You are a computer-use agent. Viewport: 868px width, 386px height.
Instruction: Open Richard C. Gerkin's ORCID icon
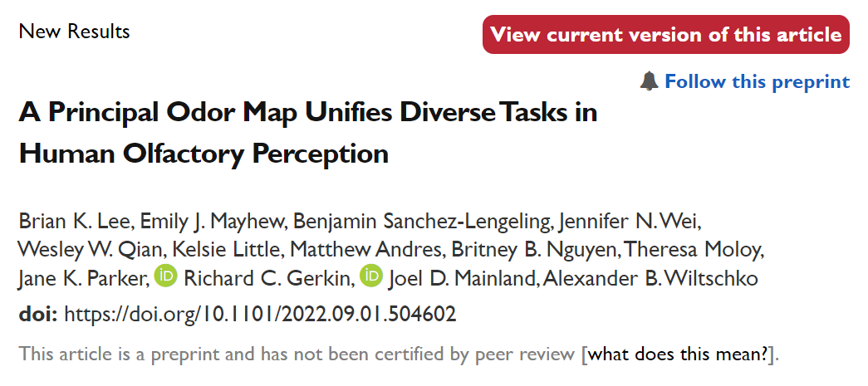tap(165, 276)
